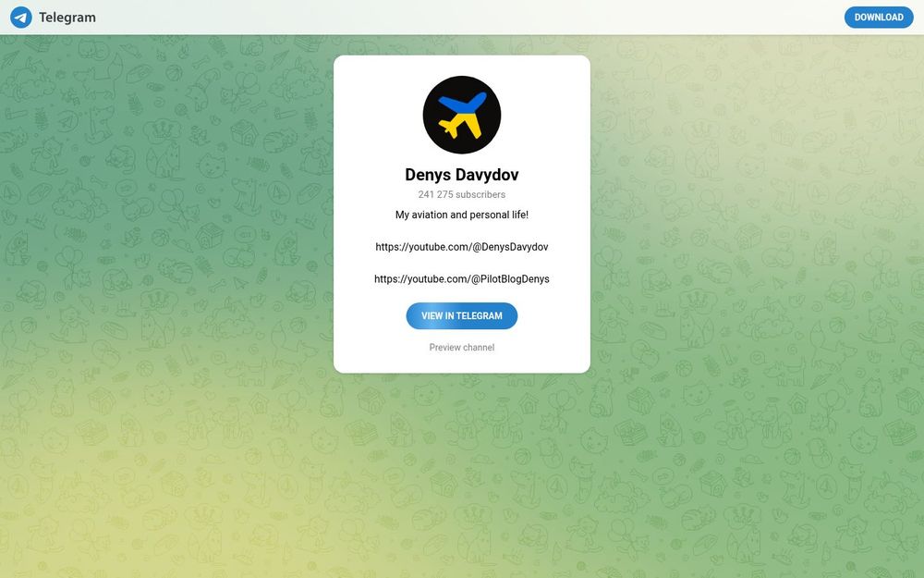Click the "My aviation and personal life!" description
This screenshot has height=578, width=924.
click(462, 215)
